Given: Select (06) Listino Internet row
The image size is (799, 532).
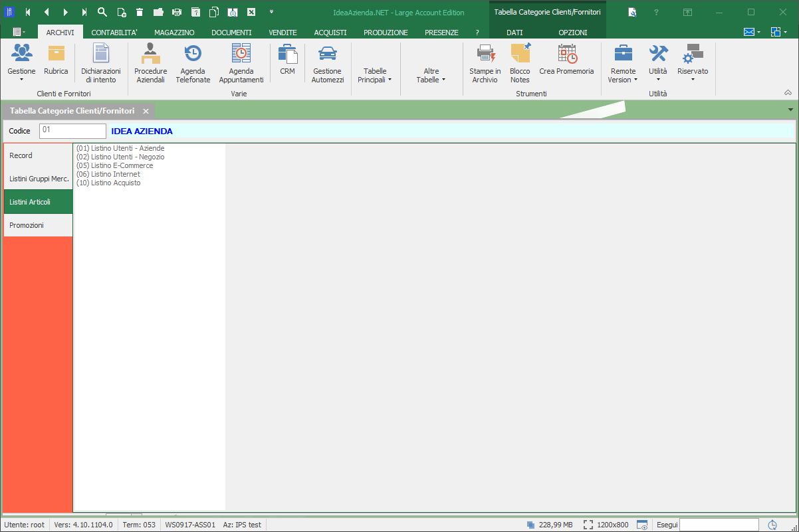Looking at the screenshot, I should pos(108,174).
